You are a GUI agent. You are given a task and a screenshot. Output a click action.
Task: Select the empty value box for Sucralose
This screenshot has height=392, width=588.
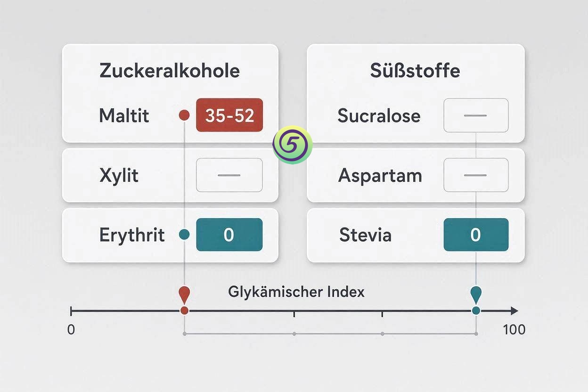tap(476, 115)
